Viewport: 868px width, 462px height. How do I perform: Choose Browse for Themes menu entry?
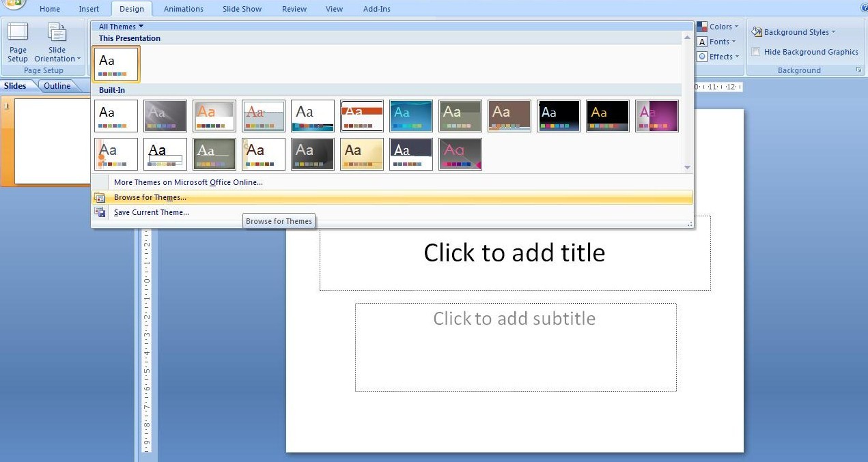[393, 197]
